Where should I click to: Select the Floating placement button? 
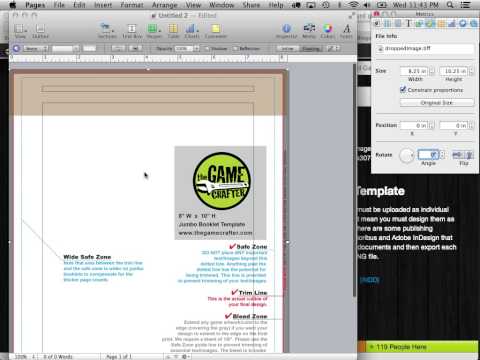click(311, 49)
